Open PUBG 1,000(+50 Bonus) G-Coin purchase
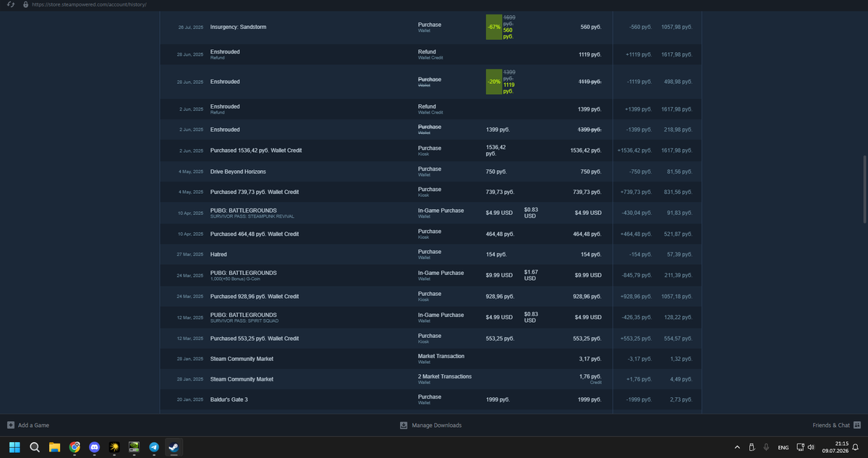 [431, 275]
